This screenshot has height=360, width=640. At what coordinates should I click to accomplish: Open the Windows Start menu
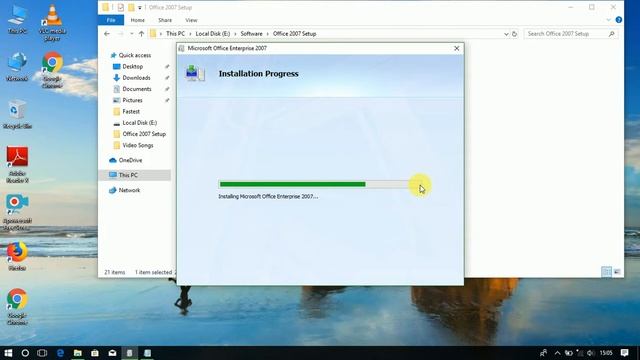pos(8,353)
